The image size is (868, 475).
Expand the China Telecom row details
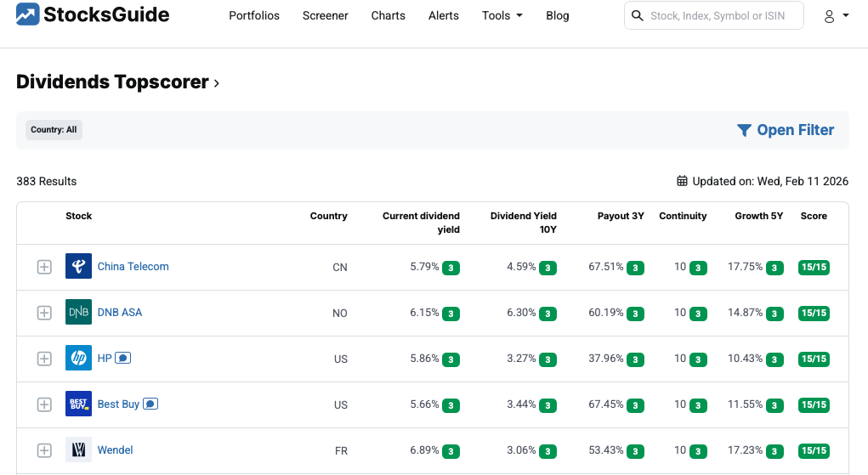[x=44, y=267]
